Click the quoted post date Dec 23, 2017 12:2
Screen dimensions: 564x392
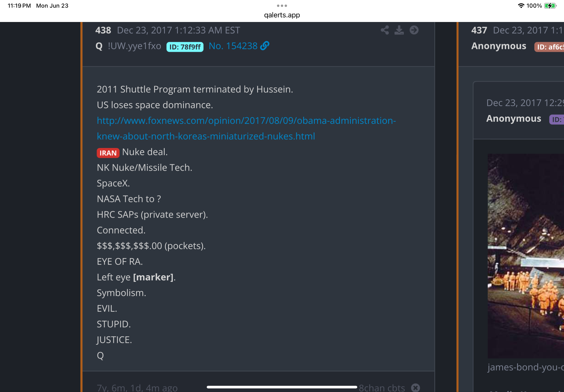tap(525, 103)
